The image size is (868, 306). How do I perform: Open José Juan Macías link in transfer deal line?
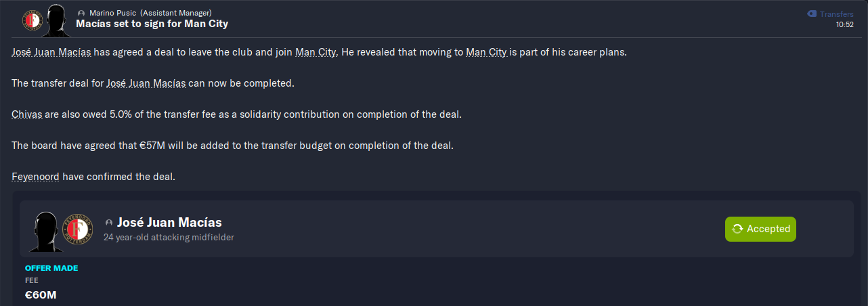point(146,83)
